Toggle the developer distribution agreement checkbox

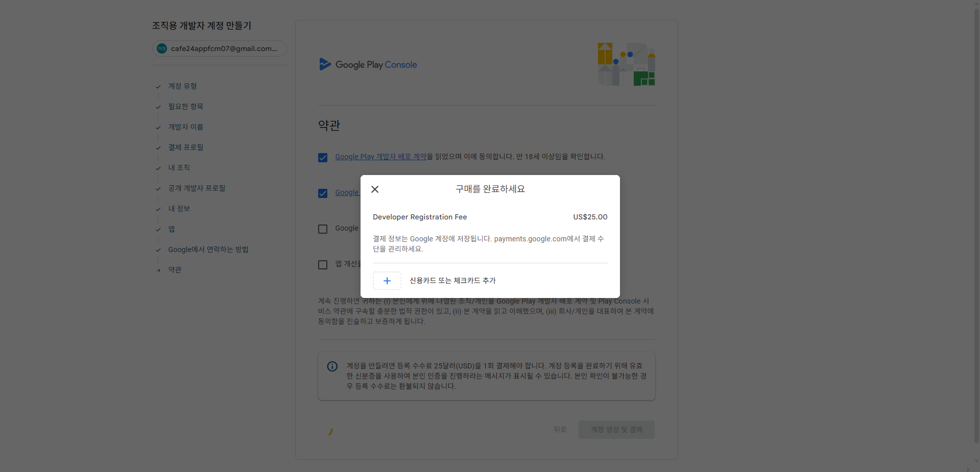click(323, 158)
